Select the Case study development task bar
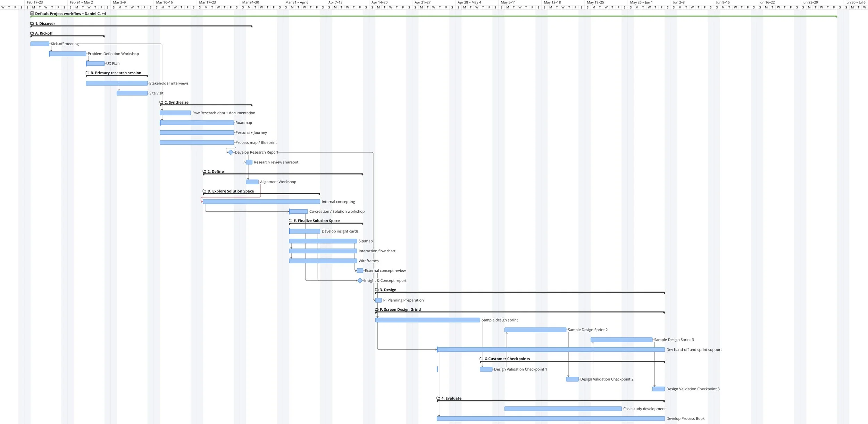This screenshot has width=868, height=424. click(x=562, y=409)
